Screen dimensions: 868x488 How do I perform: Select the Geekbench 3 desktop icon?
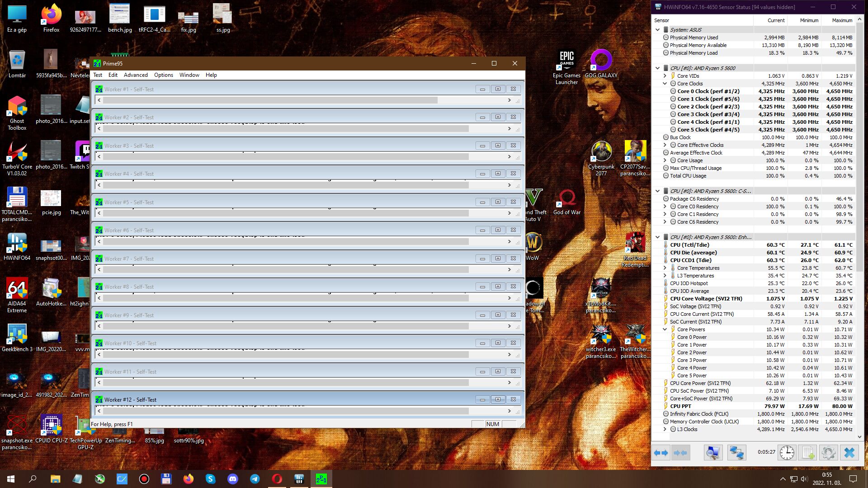[x=17, y=338]
